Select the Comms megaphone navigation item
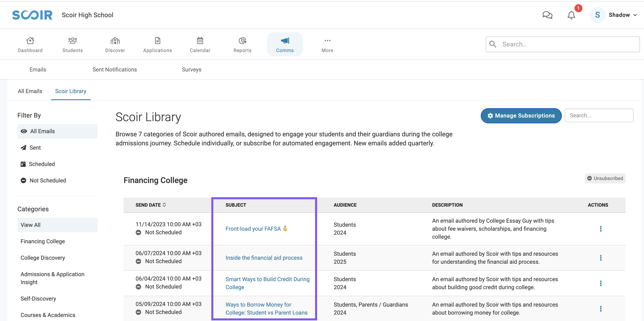644x321 pixels. pos(285,44)
